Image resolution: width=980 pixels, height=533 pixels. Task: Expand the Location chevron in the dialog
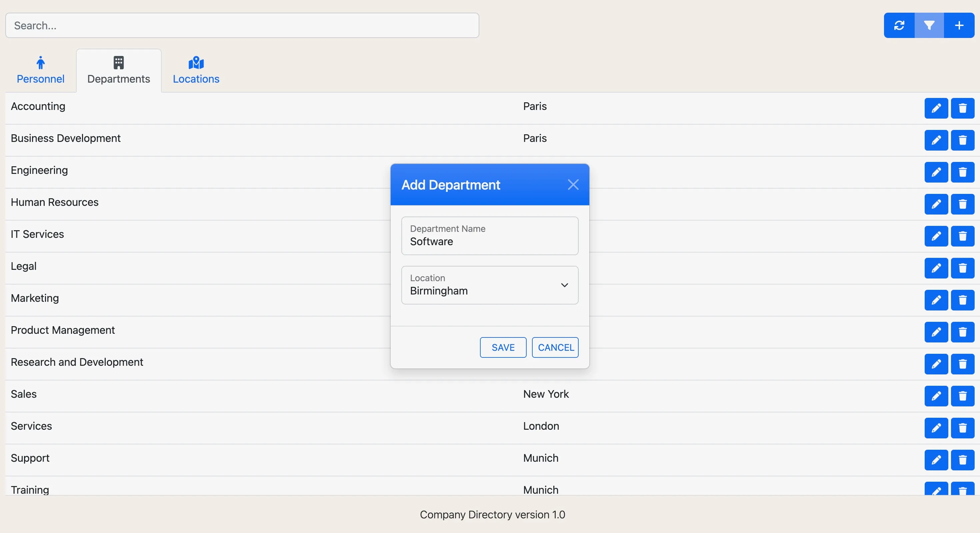(x=564, y=285)
